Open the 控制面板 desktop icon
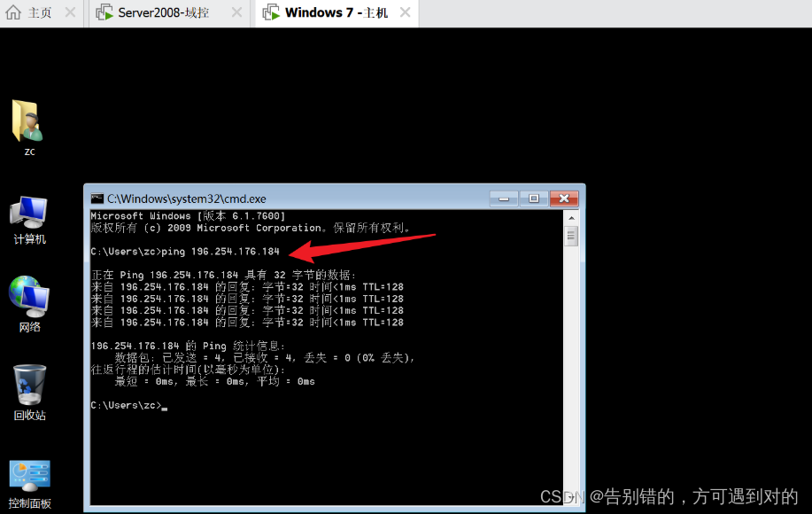This screenshot has height=514, width=812. click(29, 475)
